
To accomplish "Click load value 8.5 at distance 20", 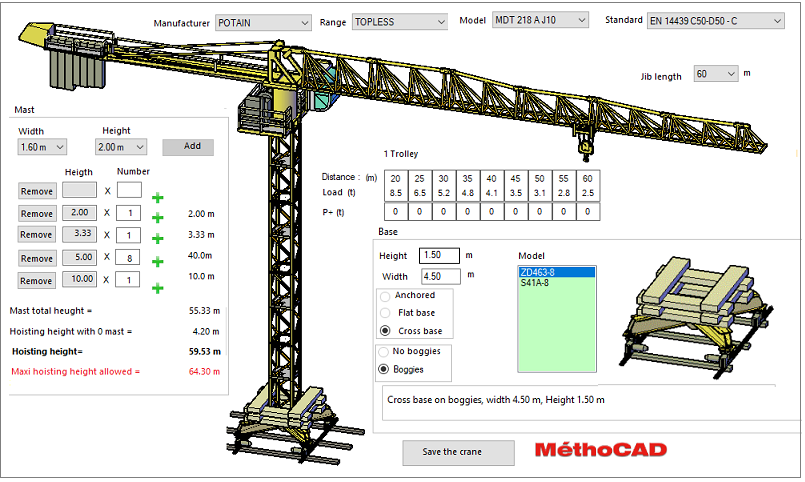I will coord(395,193).
